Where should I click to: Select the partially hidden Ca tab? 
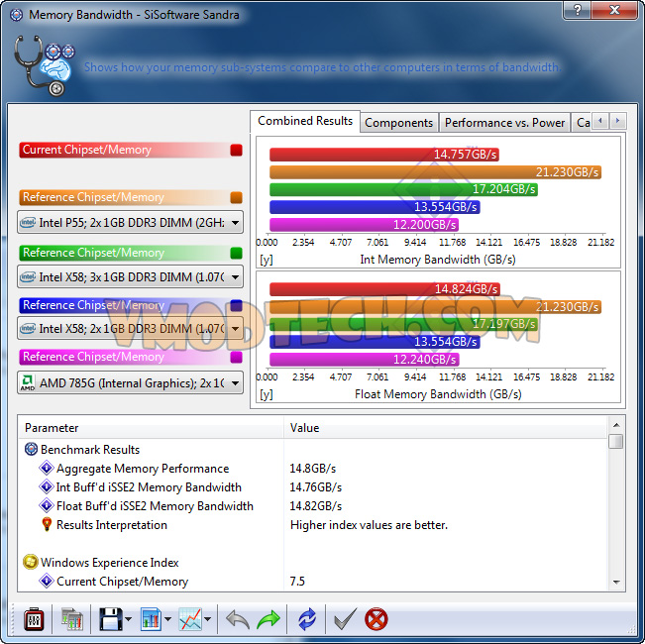click(583, 123)
